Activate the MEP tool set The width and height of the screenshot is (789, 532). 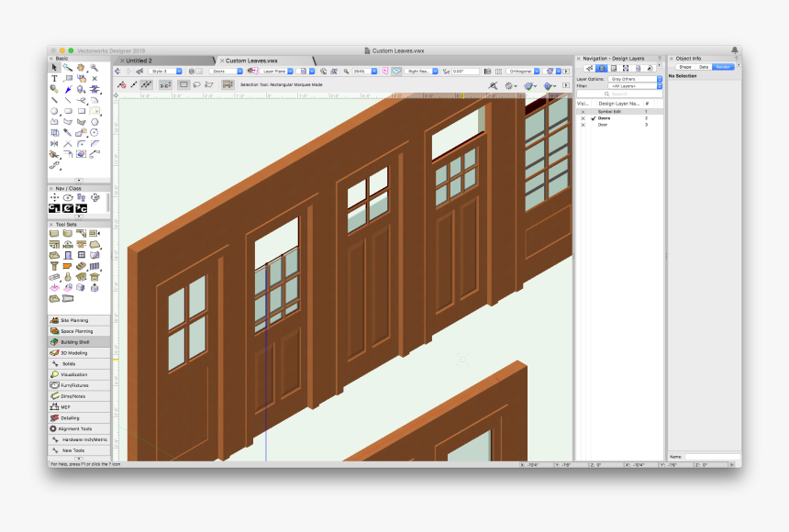point(78,406)
